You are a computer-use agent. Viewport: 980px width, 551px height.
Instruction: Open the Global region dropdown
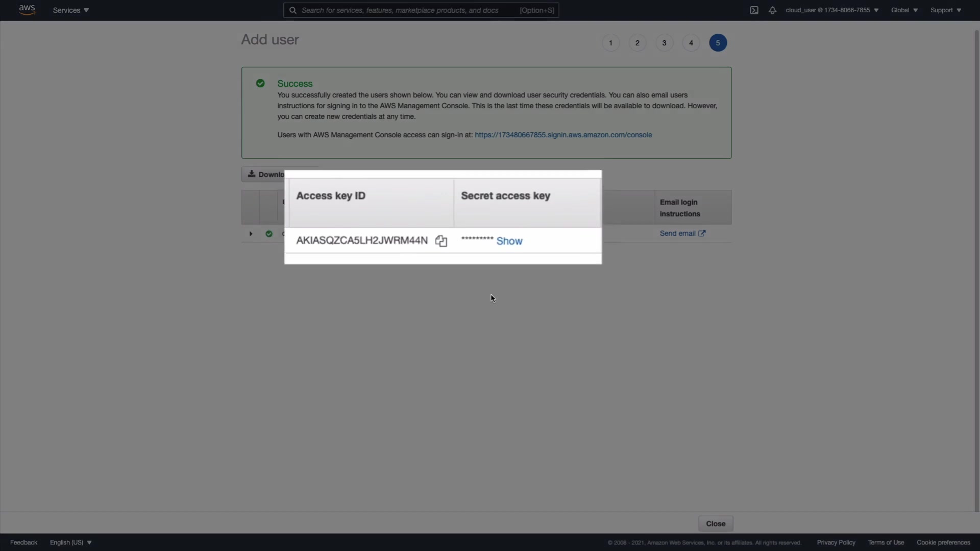904,10
